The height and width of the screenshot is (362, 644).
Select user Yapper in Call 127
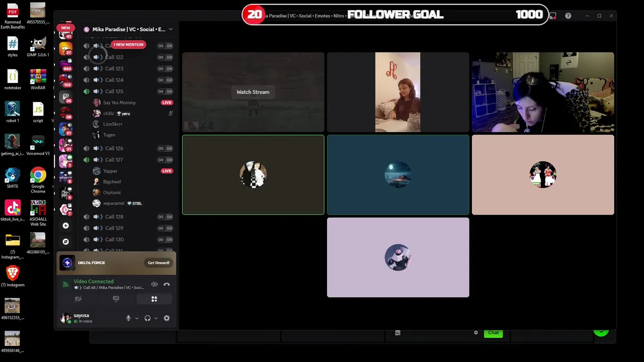110,171
